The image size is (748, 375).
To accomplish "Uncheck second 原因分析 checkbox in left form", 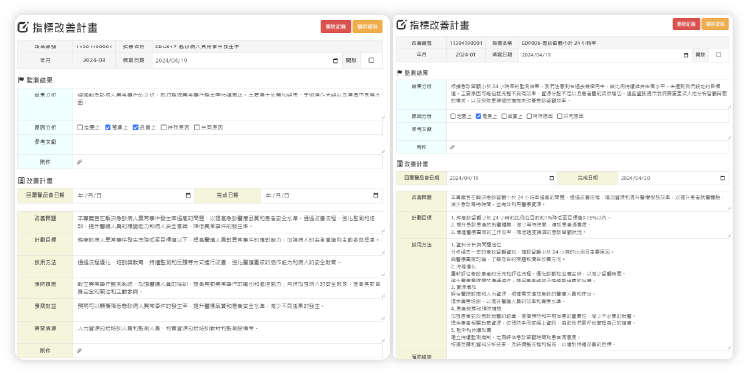I will pyautogui.click(x=108, y=127).
